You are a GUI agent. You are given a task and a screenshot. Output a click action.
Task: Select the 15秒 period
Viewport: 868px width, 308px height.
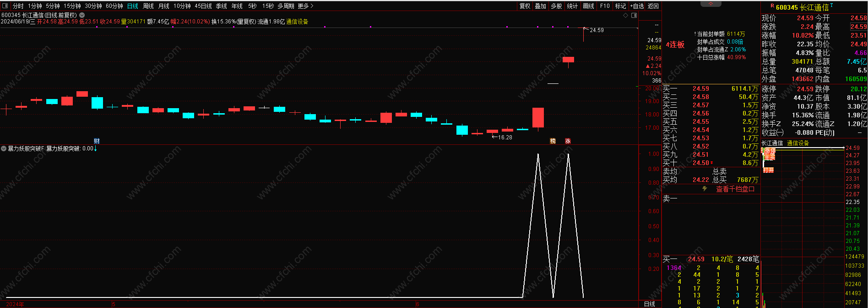pos(268,6)
